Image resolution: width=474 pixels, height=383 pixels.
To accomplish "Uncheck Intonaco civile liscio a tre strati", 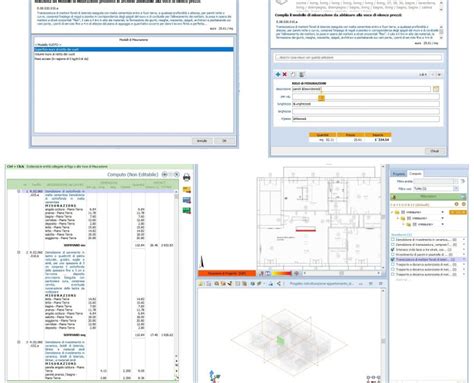I will pos(393,250).
